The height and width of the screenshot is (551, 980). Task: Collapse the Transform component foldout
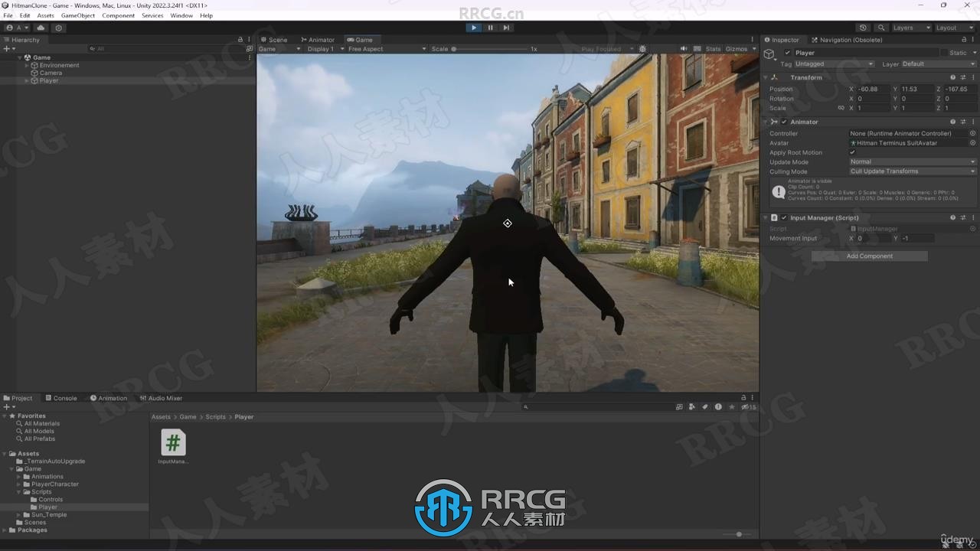click(x=766, y=77)
